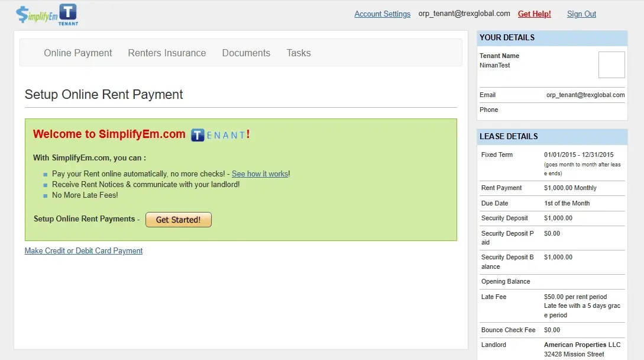The image size is (644, 360).
Task: Click the YOUR DETAILS panel header
Action: (x=506, y=37)
